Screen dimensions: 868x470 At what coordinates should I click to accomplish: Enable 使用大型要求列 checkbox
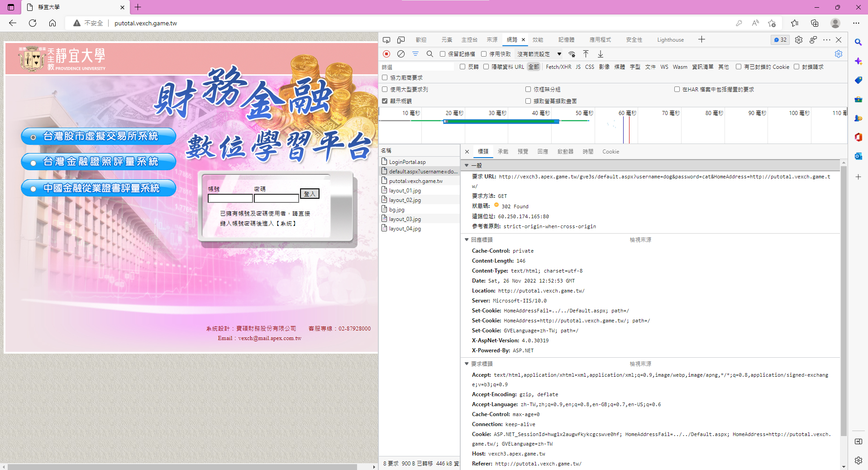point(385,89)
